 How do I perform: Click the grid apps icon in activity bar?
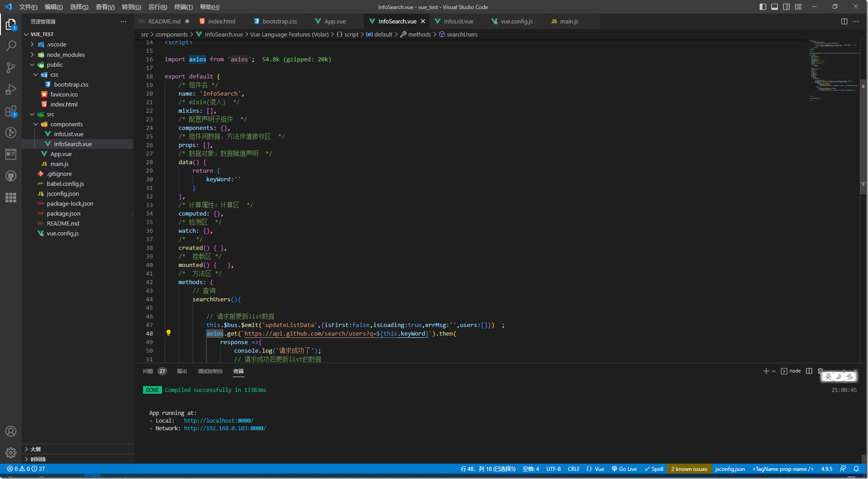(x=11, y=198)
